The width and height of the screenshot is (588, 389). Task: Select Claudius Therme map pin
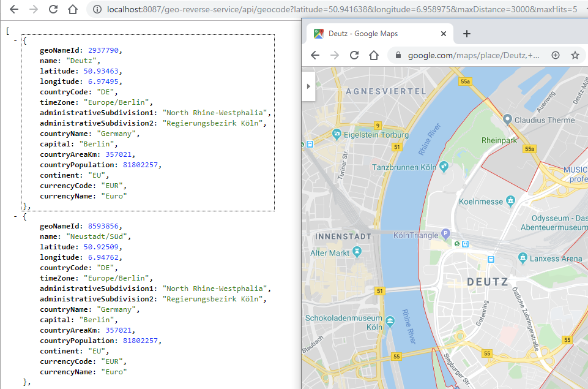pos(507,120)
